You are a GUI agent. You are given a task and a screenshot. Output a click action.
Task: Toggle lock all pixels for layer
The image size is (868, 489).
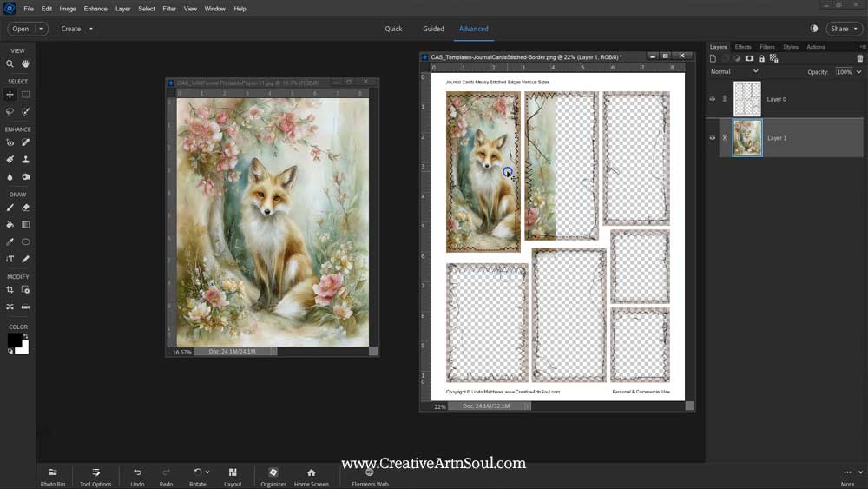pos(762,58)
